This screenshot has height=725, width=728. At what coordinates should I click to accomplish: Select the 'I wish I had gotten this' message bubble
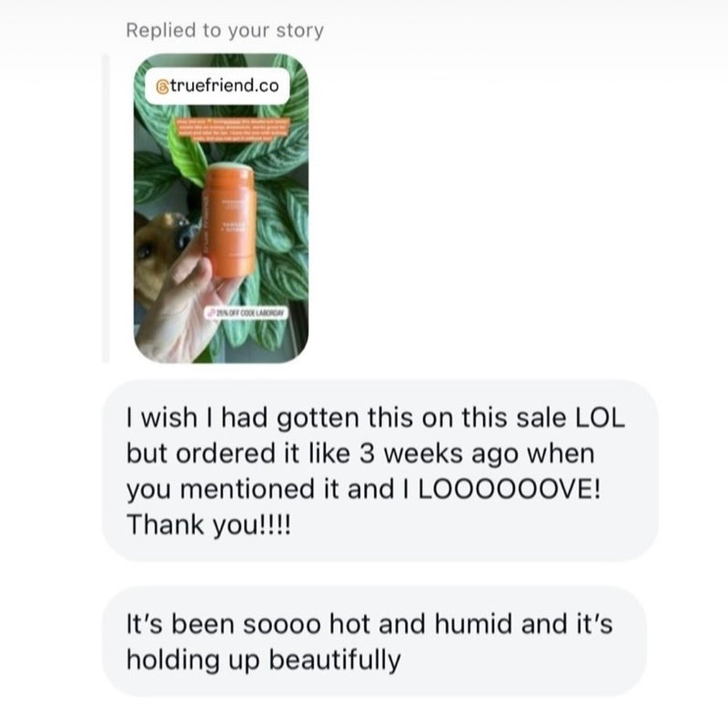[x=379, y=470]
